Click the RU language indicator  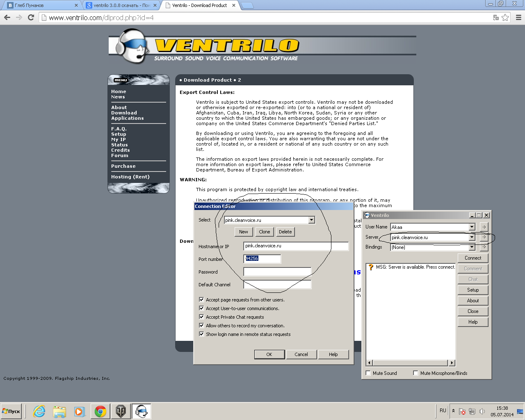click(443, 411)
